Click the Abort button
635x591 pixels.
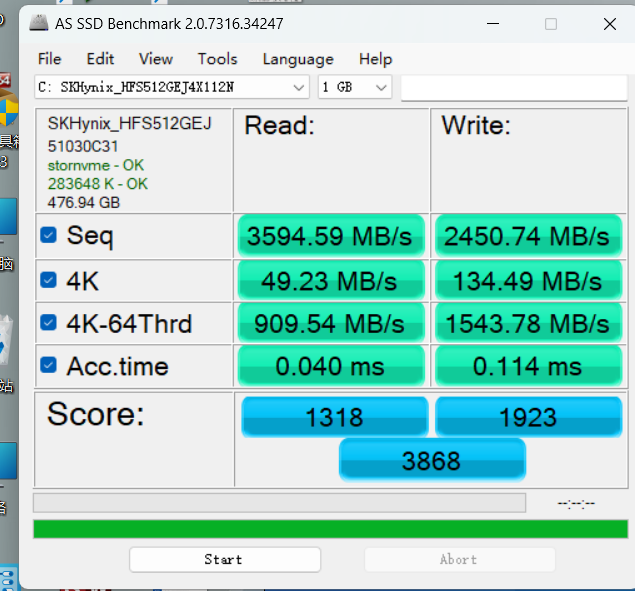pos(460,559)
